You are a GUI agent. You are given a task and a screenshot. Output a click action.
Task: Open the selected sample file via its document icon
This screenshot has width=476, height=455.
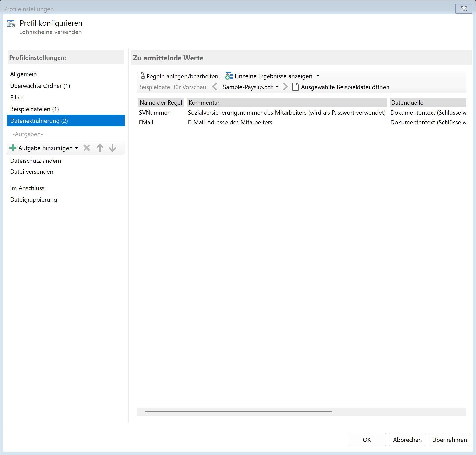pos(295,87)
